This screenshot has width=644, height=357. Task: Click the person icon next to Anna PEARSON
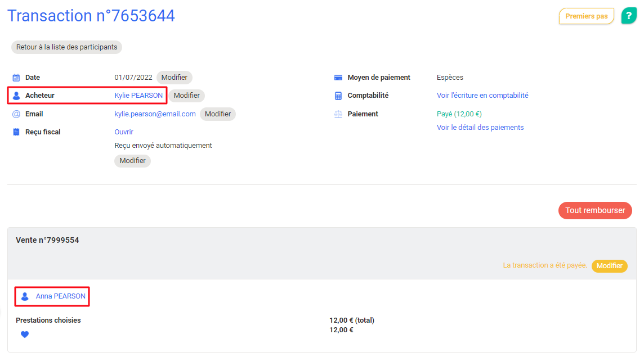(x=25, y=296)
